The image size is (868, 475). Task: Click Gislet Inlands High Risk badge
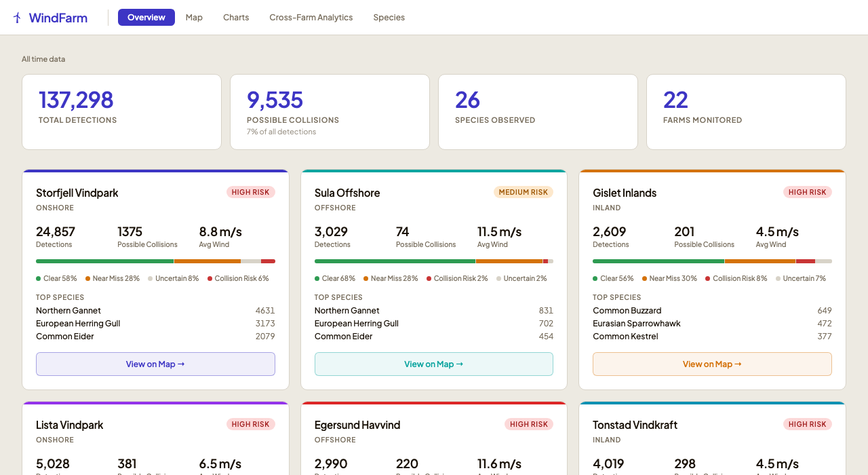808,192
